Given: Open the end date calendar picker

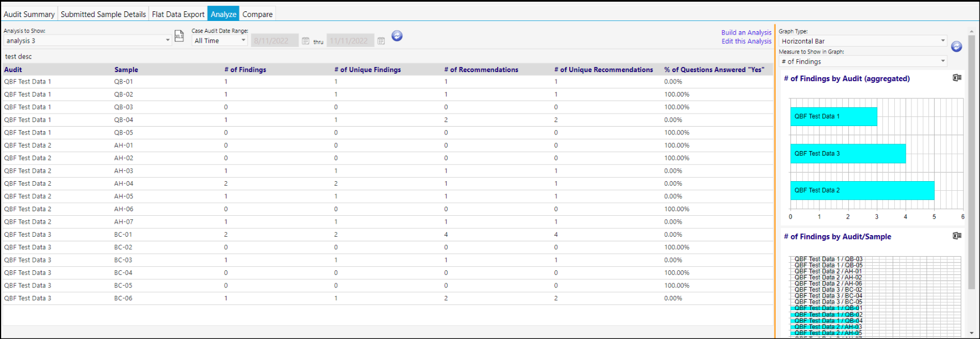Looking at the screenshot, I should (381, 41).
